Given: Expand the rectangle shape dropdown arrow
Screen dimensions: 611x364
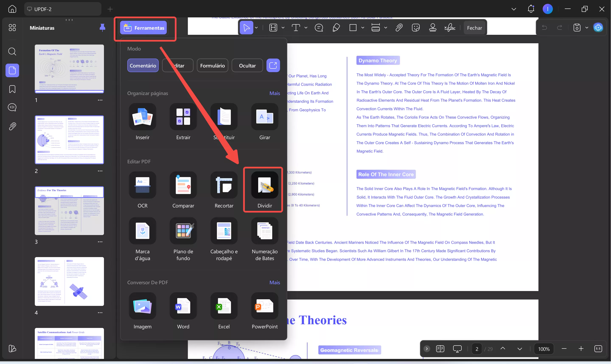Looking at the screenshot, I should [x=363, y=28].
